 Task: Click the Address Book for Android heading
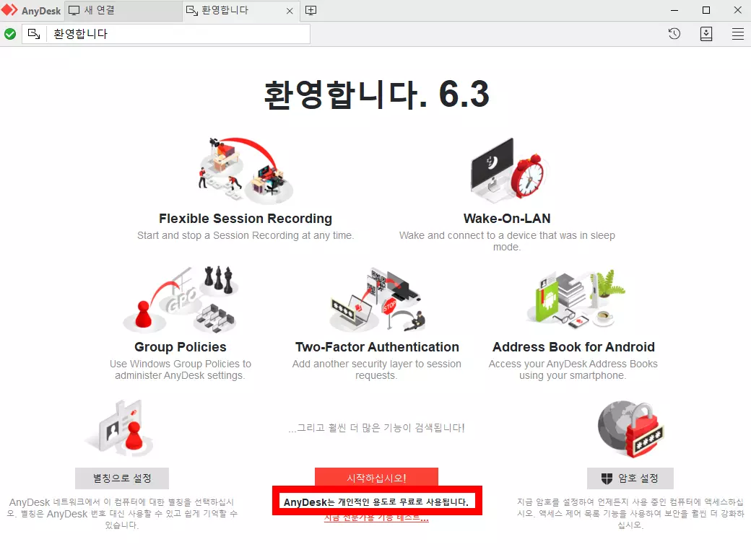(574, 347)
